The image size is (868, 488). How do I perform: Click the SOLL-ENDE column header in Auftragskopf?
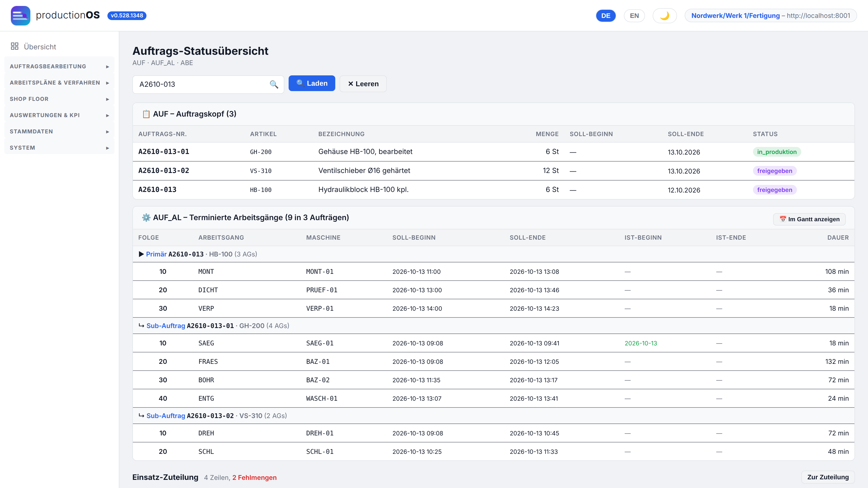click(686, 134)
